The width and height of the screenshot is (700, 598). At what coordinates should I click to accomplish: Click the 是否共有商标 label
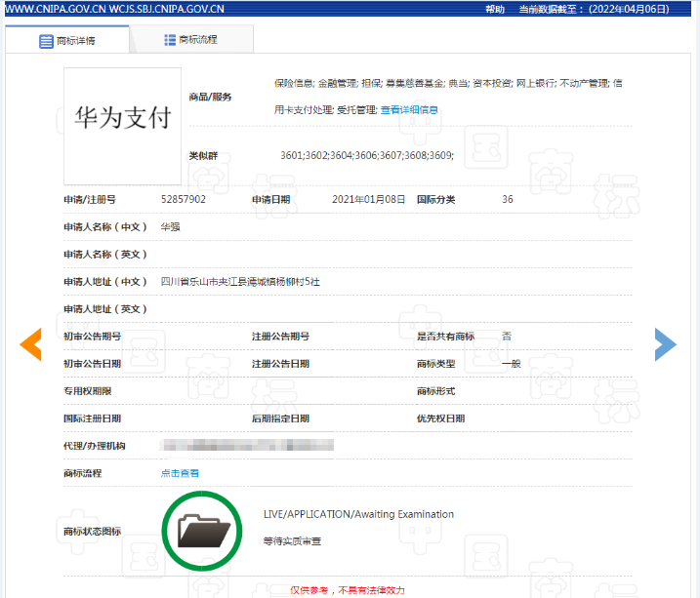445,337
